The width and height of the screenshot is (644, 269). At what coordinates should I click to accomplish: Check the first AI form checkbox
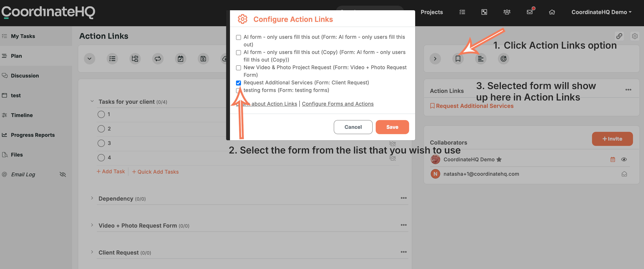(x=239, y=37)
